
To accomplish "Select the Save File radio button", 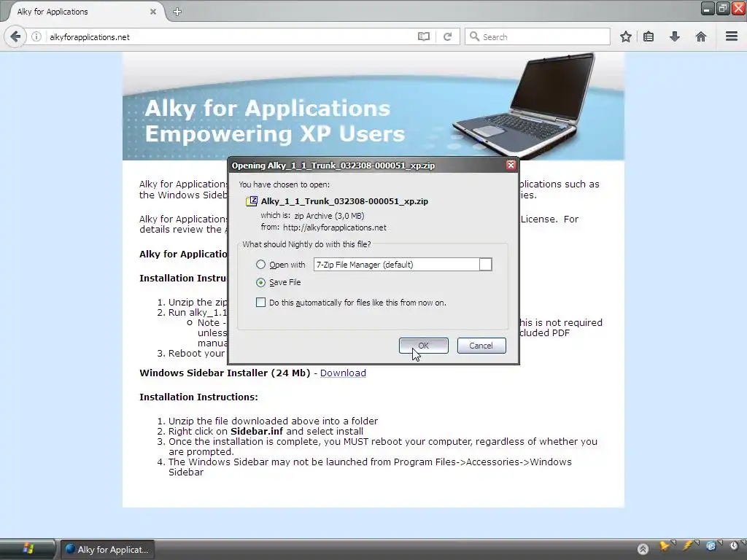I will click(260, 282).
